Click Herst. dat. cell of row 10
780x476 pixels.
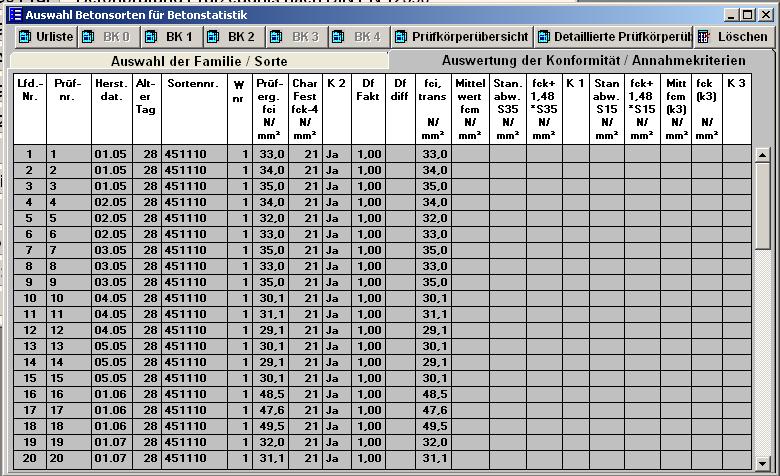[x=109, y=298]
